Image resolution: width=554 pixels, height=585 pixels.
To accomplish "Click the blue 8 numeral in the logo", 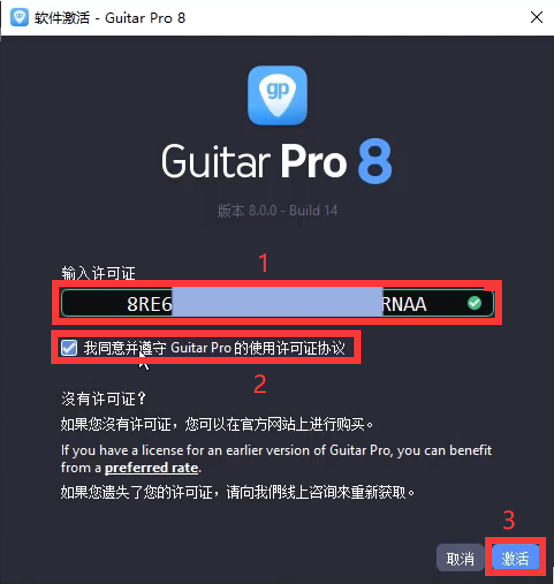I will [x=375, y=161].
